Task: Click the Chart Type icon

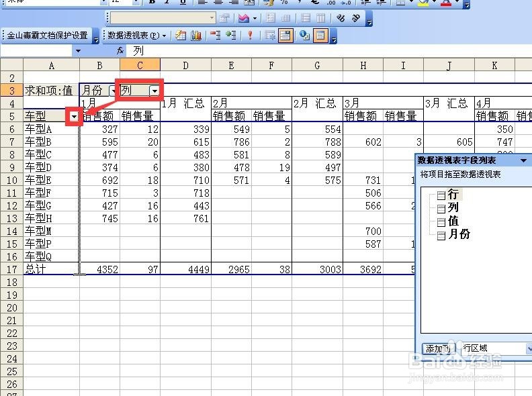Action: coord(244,18)
